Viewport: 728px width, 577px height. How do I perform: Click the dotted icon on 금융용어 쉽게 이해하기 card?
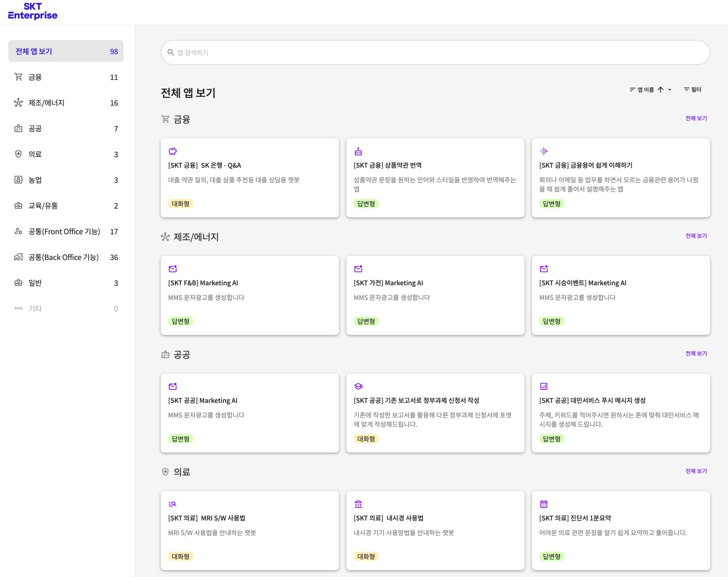[x=544, y=151]
